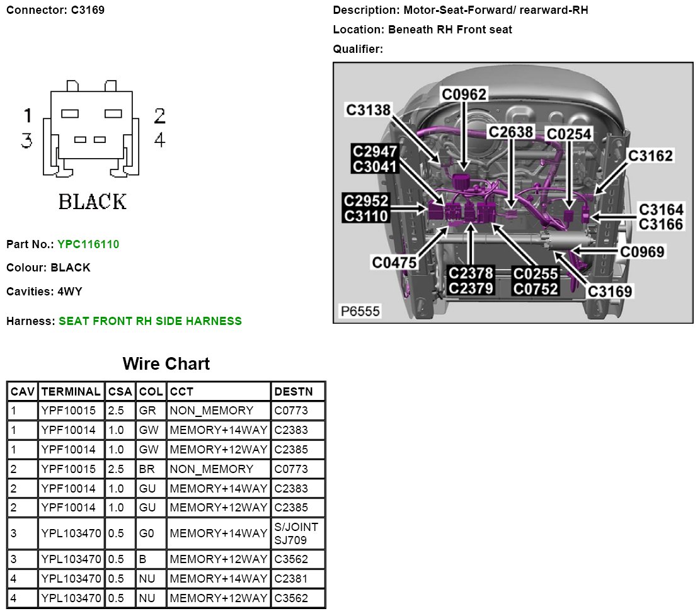Image resolution: width=700 pixels, height=616 pixels.
Task: Click the TERMINAL column header
Action: pyautogui.click(x=70, y=391)
